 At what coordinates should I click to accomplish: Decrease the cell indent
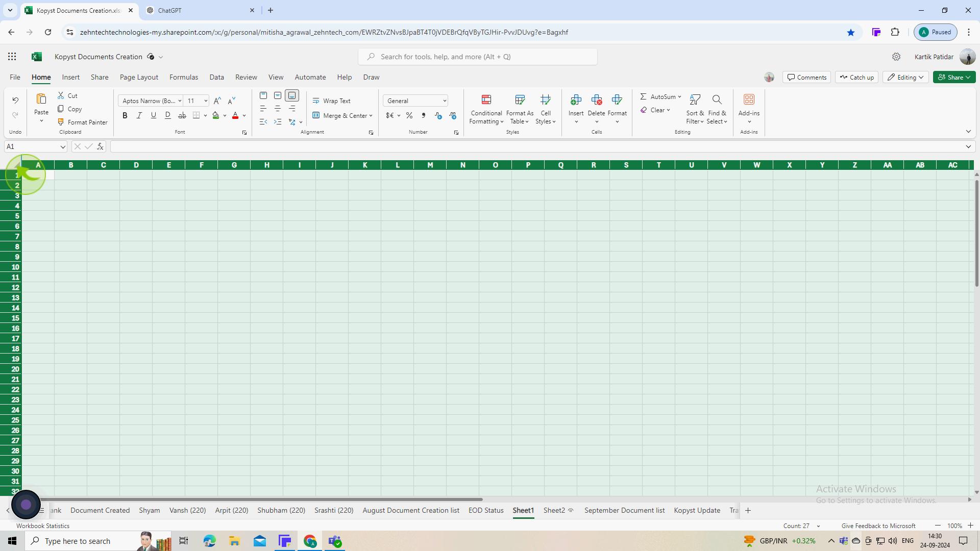click(263, 122)
